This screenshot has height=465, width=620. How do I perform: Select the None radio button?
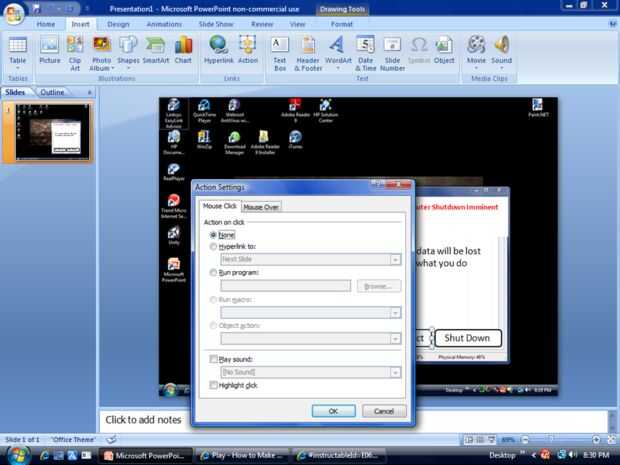[x=213, y=235]
